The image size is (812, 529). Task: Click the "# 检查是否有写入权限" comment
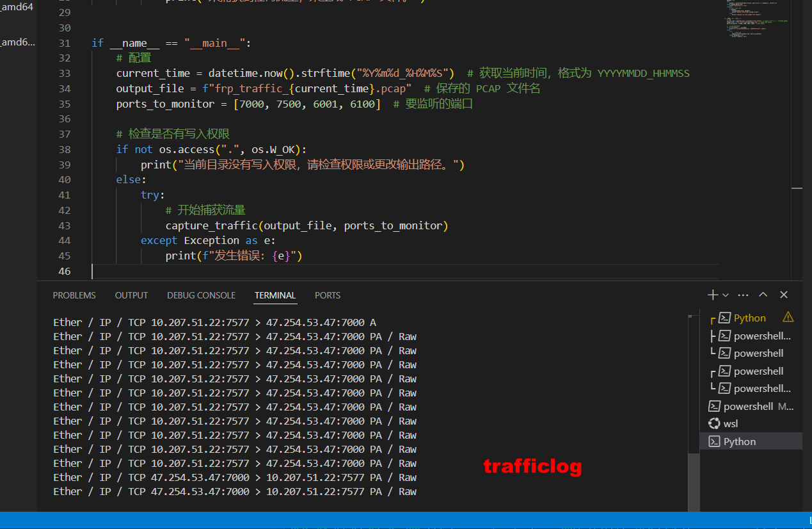pyautogui.click(x=173, y=134)
